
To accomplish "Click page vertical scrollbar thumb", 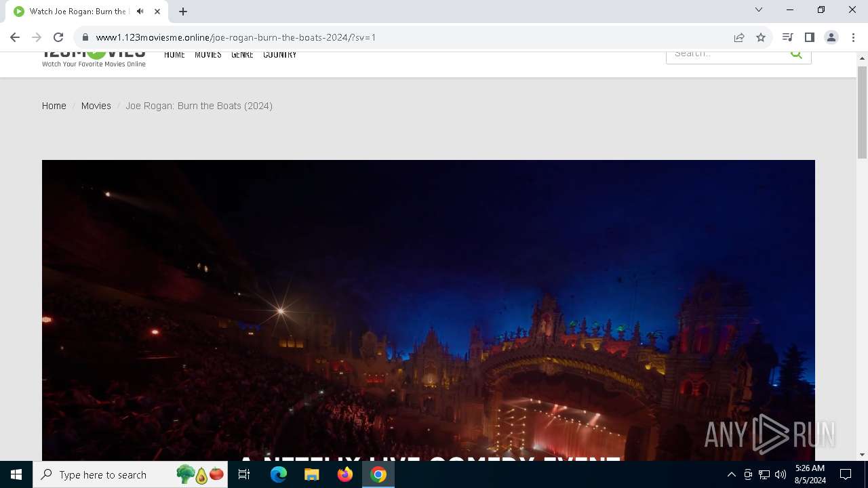I will [x=862, y=113].
